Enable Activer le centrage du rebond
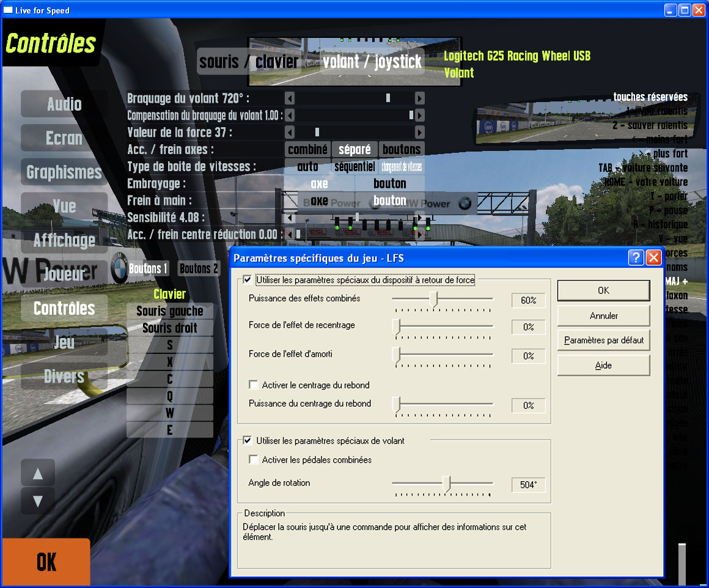This screenshot has height=588, width=709. [254, 385]
